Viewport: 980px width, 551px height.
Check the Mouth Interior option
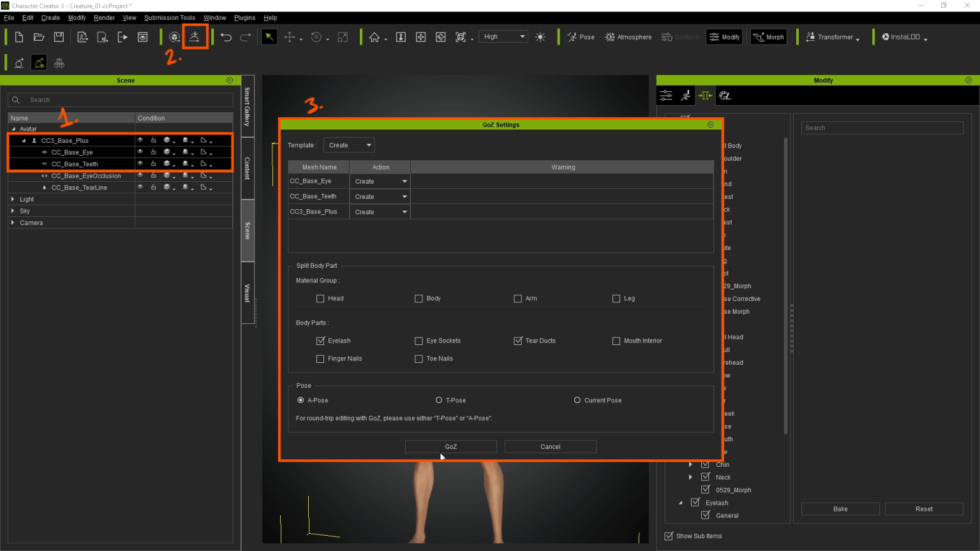pyautogui.click(x=616, y=341)
